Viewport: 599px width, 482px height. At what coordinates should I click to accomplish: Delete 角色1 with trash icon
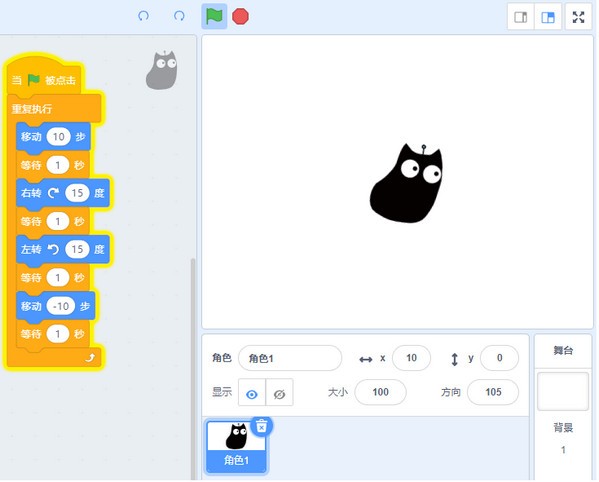(x=261, y=427)
